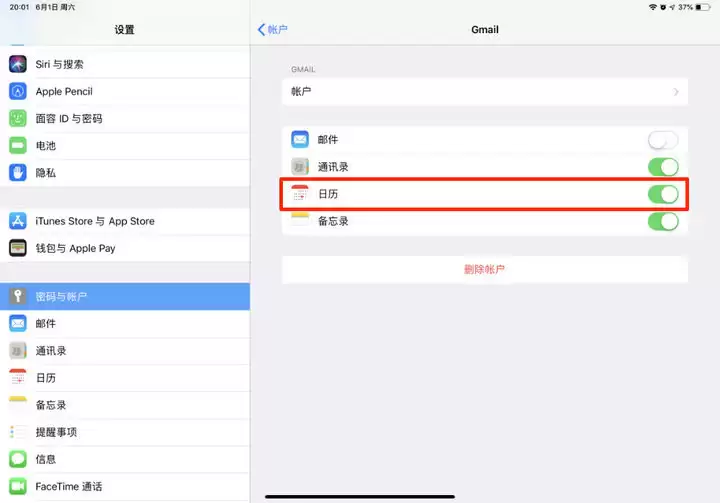The width and height of the screenshot is (720, 503).
Task: Choose 邮件 in settings sidebar
Action: (125, 323)
